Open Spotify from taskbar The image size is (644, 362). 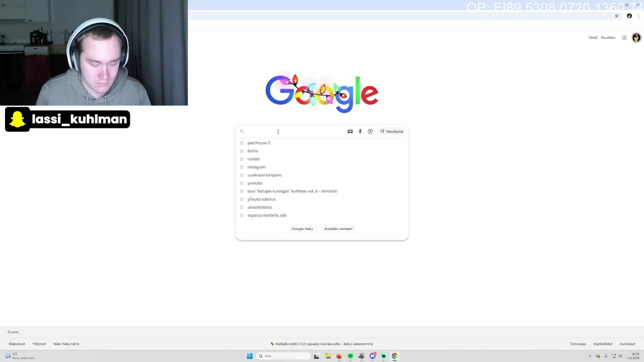pyautogui.click(x=350, y=356)
